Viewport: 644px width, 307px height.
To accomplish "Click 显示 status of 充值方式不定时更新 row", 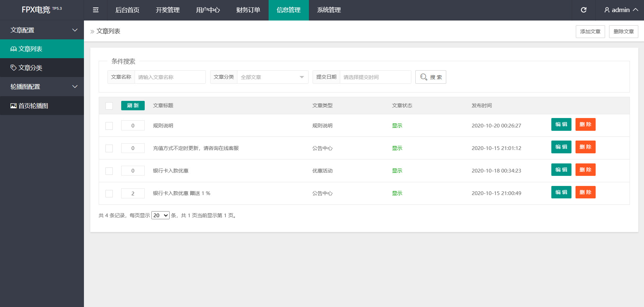I will pyautogui.click(x=397, y=148).
